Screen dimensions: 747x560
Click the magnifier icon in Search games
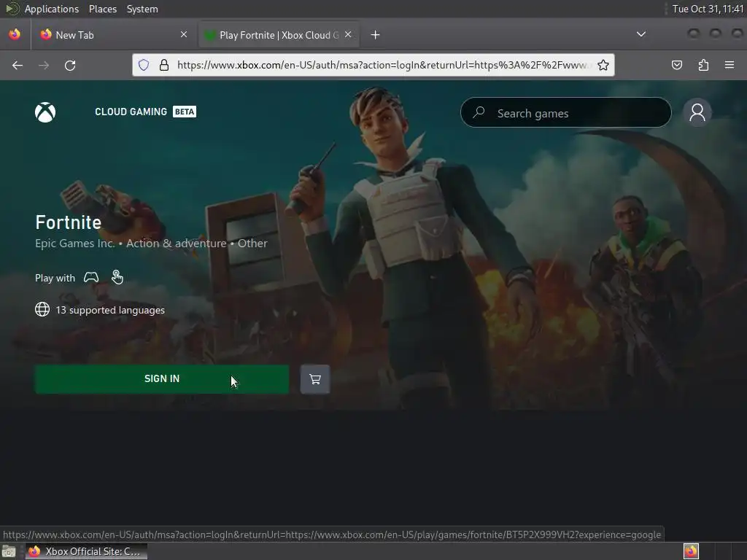click(x=479, y=112)
